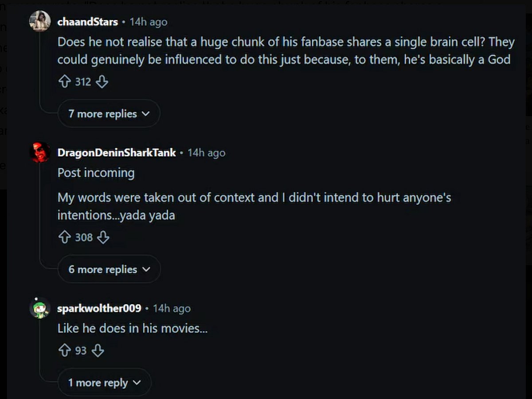Expand 1 more reply
Viewport: 532px width, 399px height.
(104, 383)
